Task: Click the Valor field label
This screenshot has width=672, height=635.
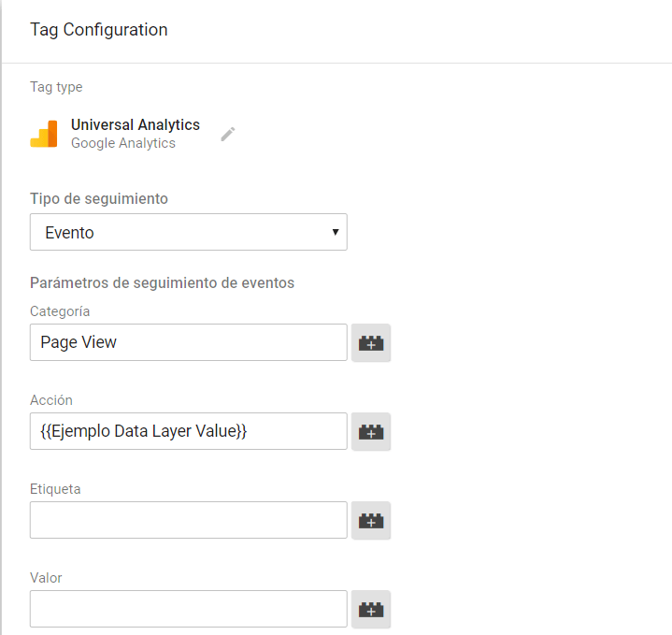Action: pos(46,578)
